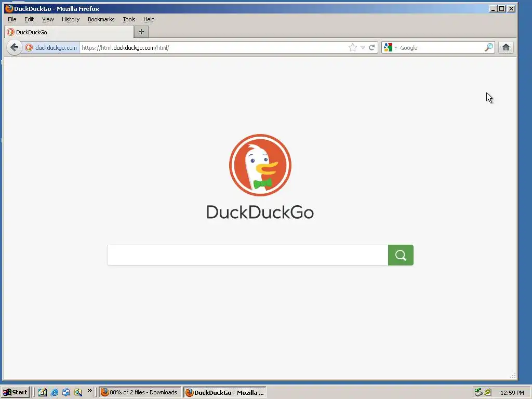Image resolution: width=532 pixels, height=399 pixels.
Task: Expand the quick launch overflow chevron
Action: 89,391
